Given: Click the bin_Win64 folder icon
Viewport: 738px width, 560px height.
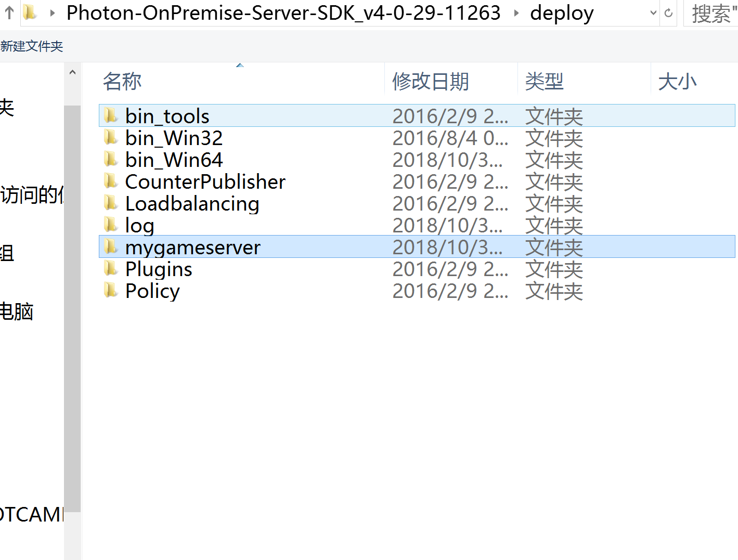Looking at the screenshot, I should coord(110,159).
